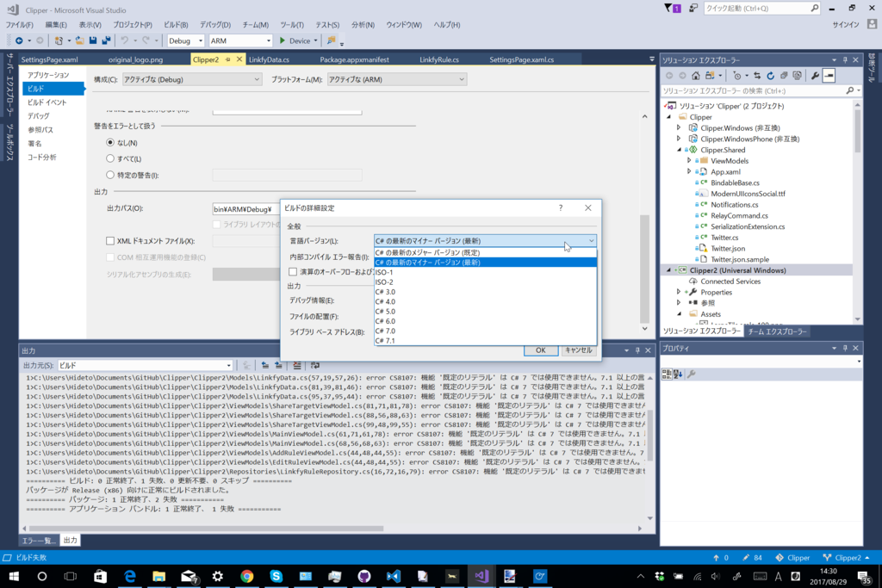
Task: Check 演算のオーバーフロー checkbox in dialog
Action: pos(293,271)
